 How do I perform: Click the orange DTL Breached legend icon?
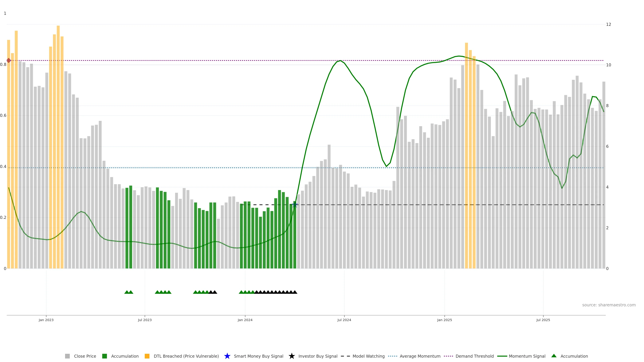[147, 356]
